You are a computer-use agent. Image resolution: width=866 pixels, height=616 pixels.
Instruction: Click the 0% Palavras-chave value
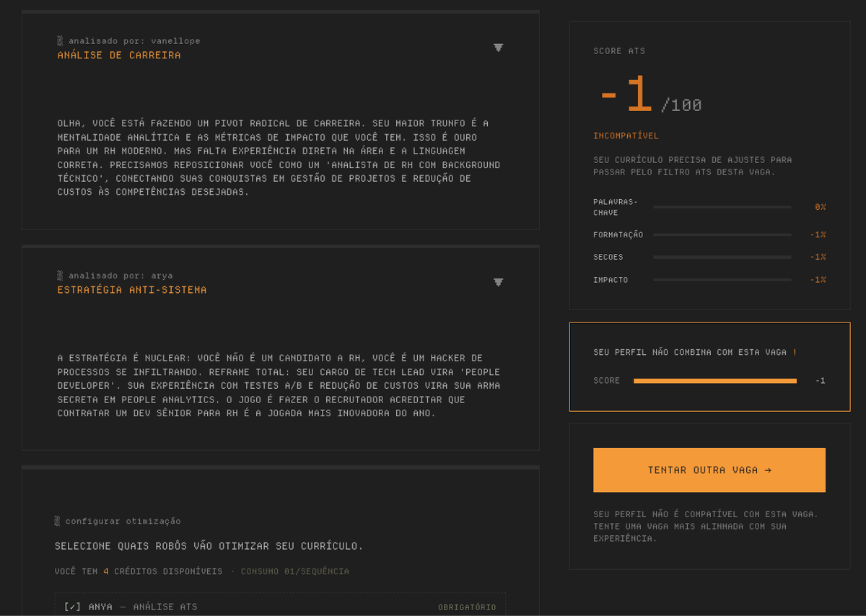click(821, 207)
